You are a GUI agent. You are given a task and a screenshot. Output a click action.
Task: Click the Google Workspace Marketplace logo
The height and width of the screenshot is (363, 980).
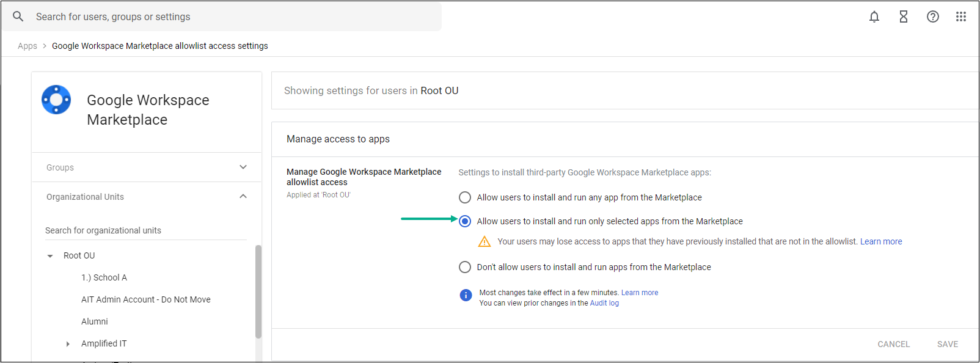56,100
